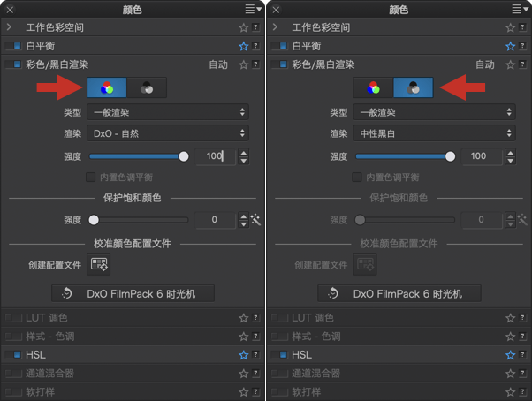Image resolution: width=532 pixels, height=401 pixels.
Task: Select black and white rendering in left panel
Action: [x=147, y=87]
